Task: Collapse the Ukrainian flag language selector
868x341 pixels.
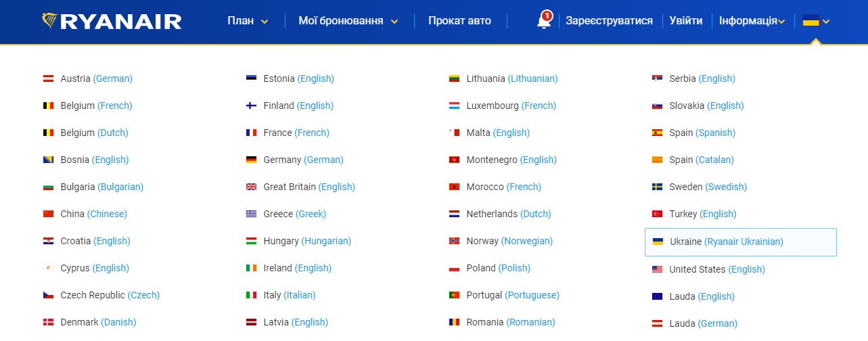Action: (816, 21)
